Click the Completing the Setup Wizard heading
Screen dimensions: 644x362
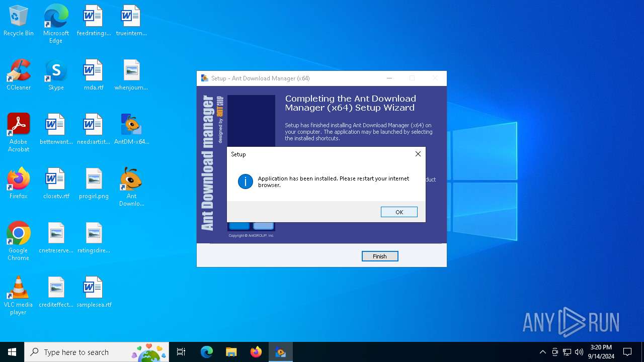[350, 103]
